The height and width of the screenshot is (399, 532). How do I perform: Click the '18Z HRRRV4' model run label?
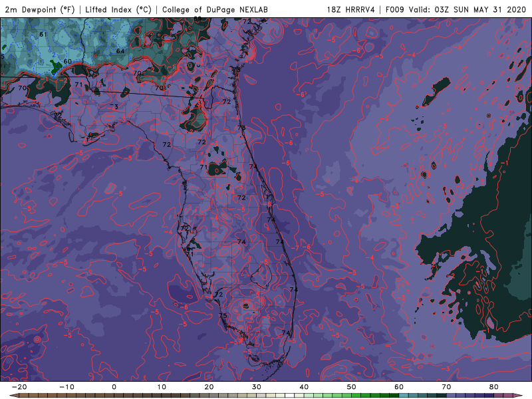(x=351, y=9)
